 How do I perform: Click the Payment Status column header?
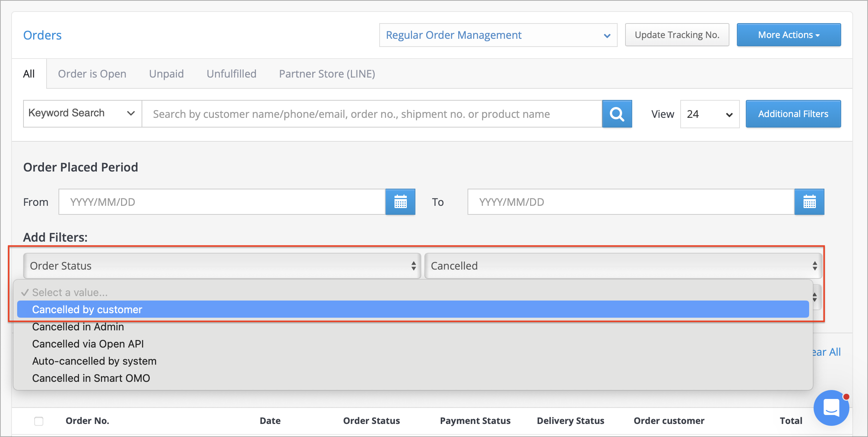click(x=475, y=421)
